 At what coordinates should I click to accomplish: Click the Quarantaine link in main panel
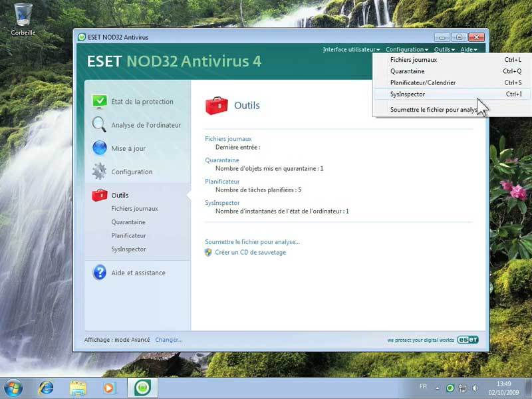tap(222, 160)
